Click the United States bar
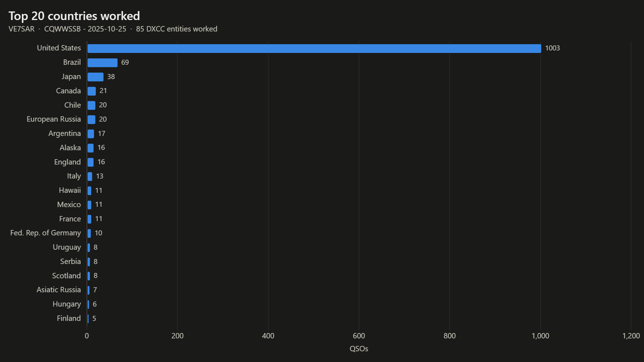This screenshot has height=362, width=644. (314, 48)
